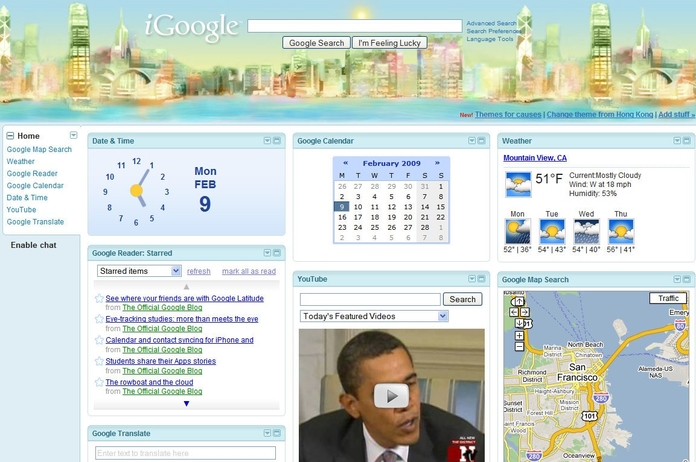Screen dimensions: 696x462
Task: Toggle the Traffic overlay on the map
Action: (x=668, y=298)
